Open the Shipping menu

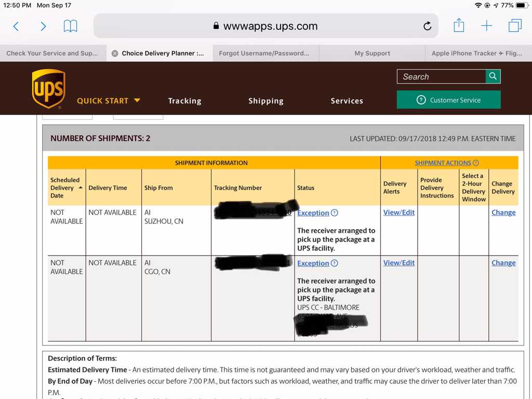pyautogui.click(x=265, y=101)
